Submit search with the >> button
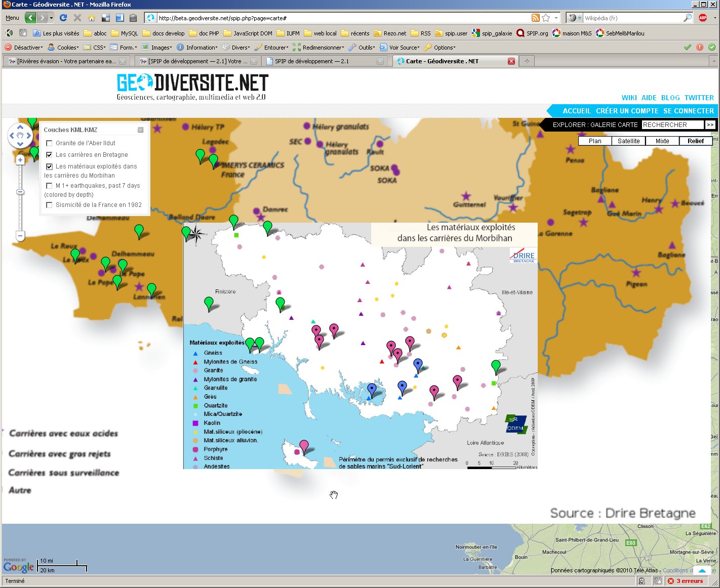 [710, 125]
